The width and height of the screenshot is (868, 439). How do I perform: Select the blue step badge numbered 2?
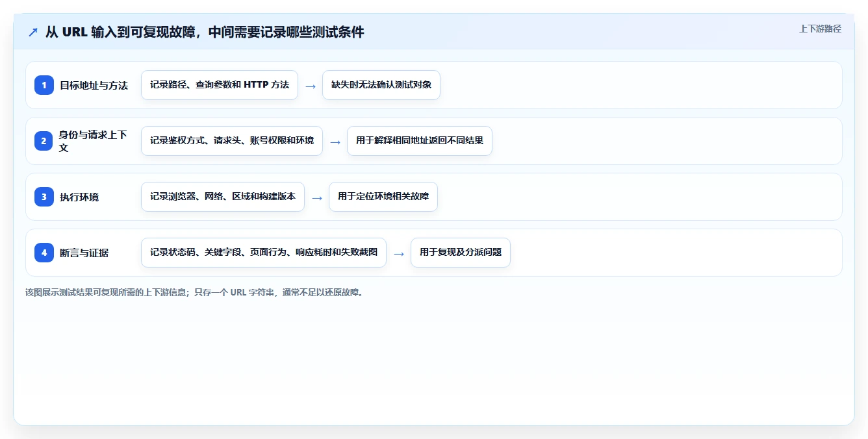click(44, 141)
